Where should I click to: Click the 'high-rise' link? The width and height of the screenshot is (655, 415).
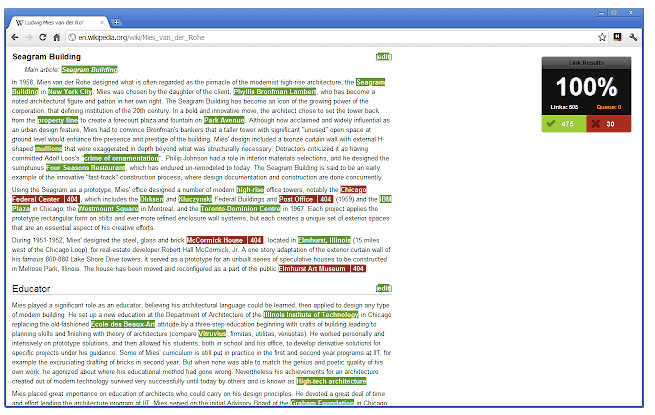click(250, 190)
